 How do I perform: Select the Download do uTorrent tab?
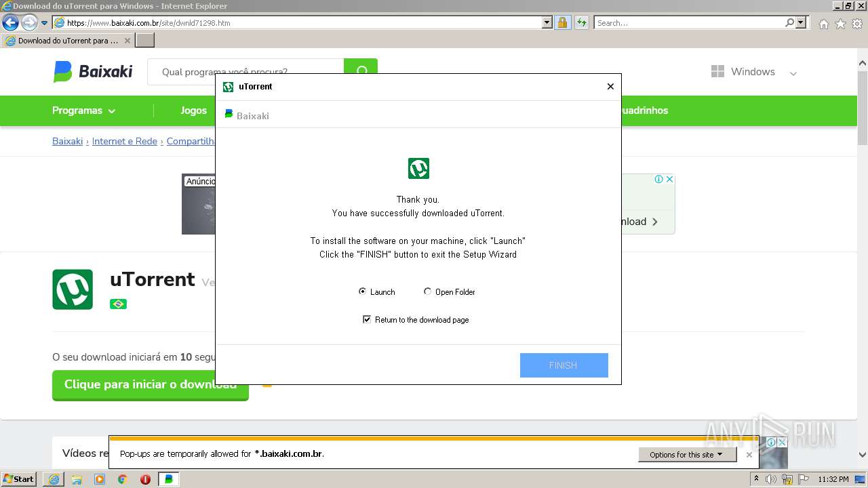coord(67,41)
